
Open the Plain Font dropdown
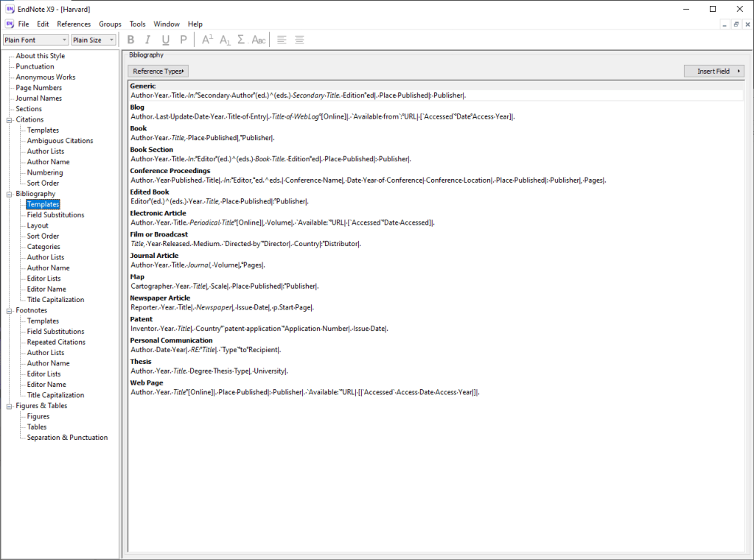35,40
